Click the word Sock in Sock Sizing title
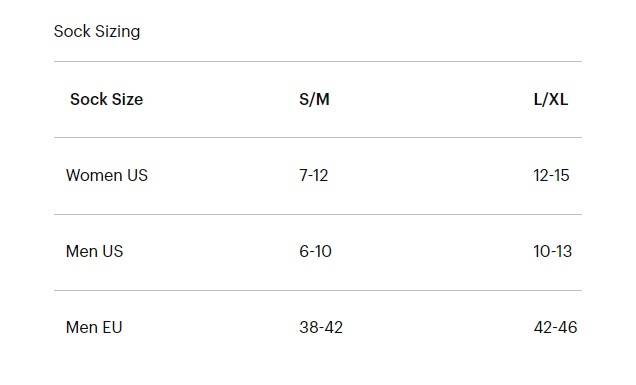The image size is (636, 385). point(72,32)
